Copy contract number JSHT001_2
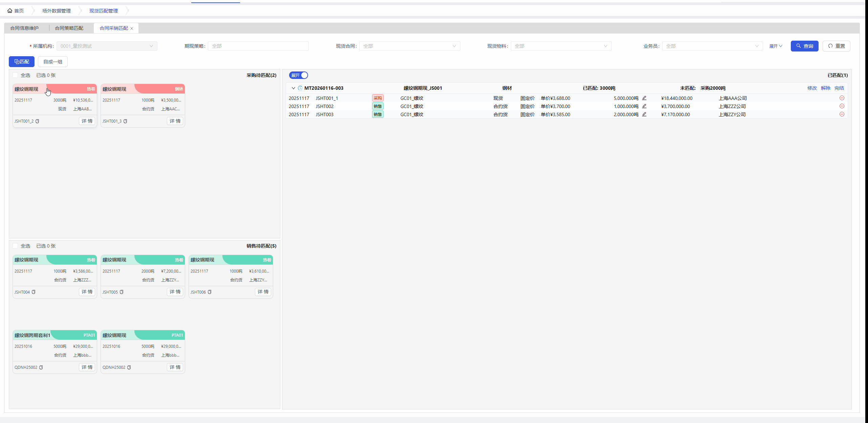The height and width of the screenshot is (423, 868). coord(37,121)
